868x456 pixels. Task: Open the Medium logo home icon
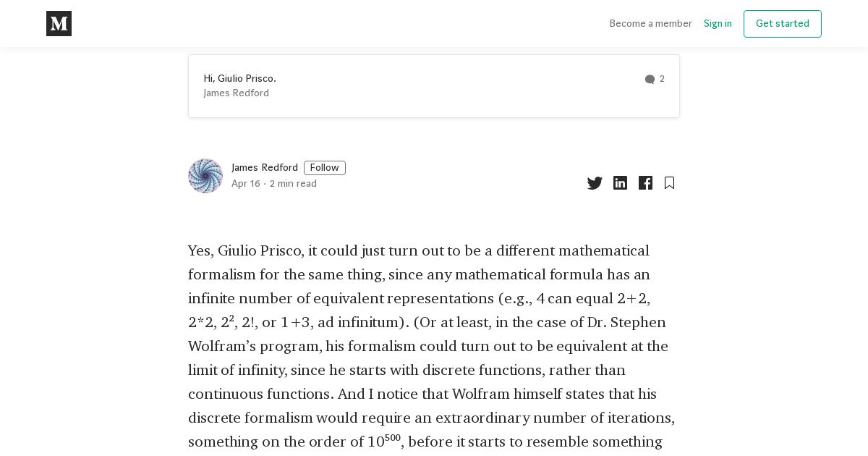(59, 24)
